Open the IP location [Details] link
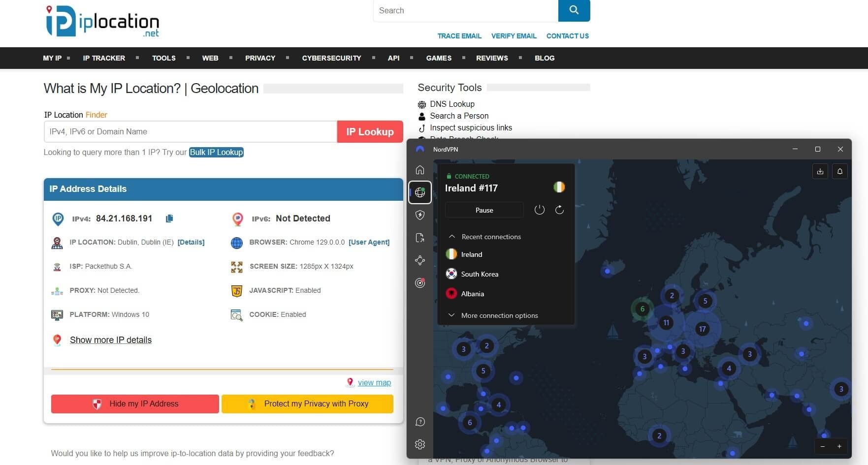Screen dimensions: 868x465 point(191,243)
